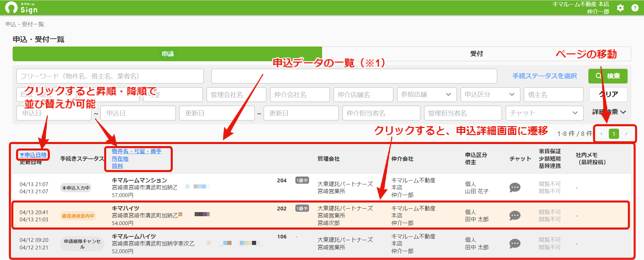Image resolution: width=644 pixels, height=260 pixels.
Task: Click the 04/12 09:20 application date
Action: (34, 240)
